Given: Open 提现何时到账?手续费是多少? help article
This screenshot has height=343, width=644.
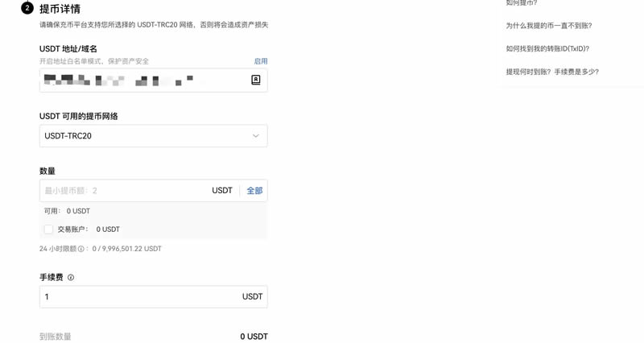Looking at the screenshot, I should pyautogui.click(x=552, y=72).
